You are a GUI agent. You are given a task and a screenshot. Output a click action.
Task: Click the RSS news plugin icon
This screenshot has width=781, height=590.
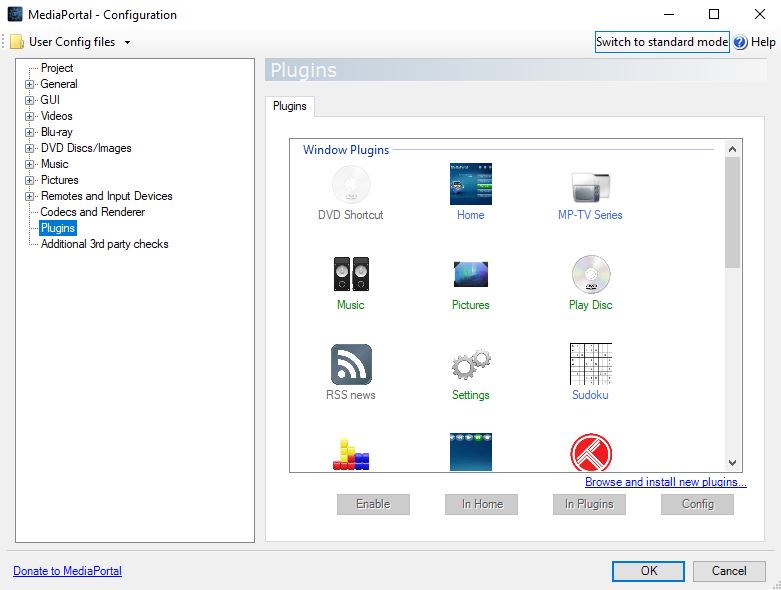[350, 364]
